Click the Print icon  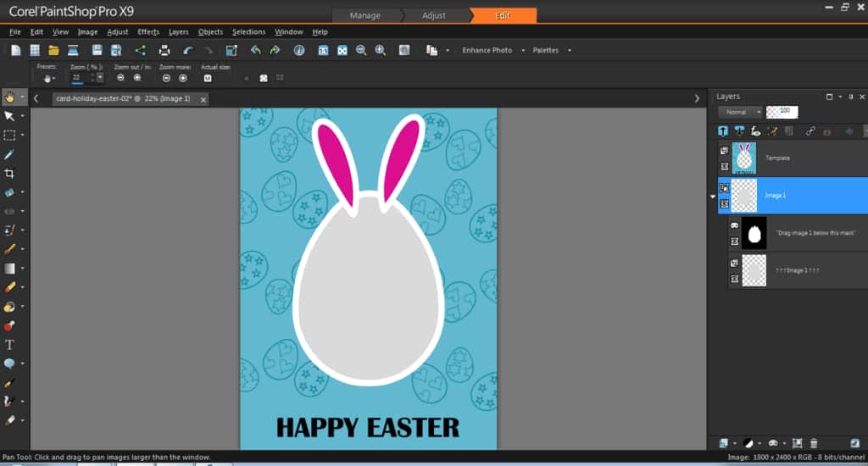[164, 50]
